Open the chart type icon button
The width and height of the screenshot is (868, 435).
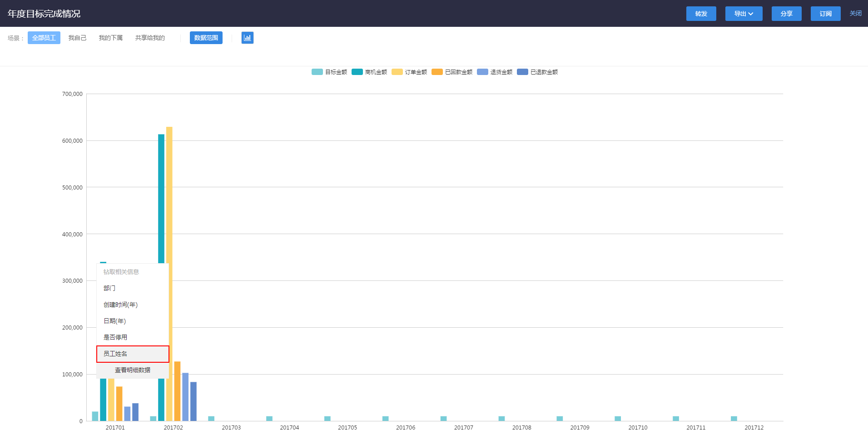[247, 38]
